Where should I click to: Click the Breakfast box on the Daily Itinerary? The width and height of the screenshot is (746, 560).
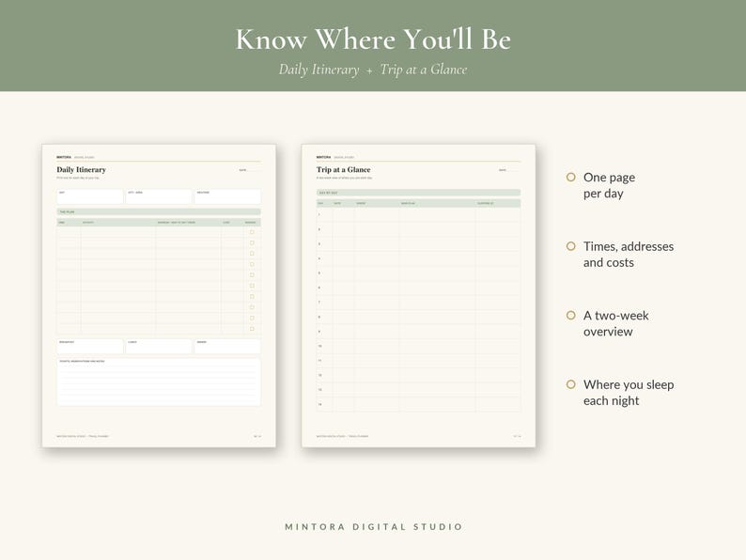click(90, 347)
